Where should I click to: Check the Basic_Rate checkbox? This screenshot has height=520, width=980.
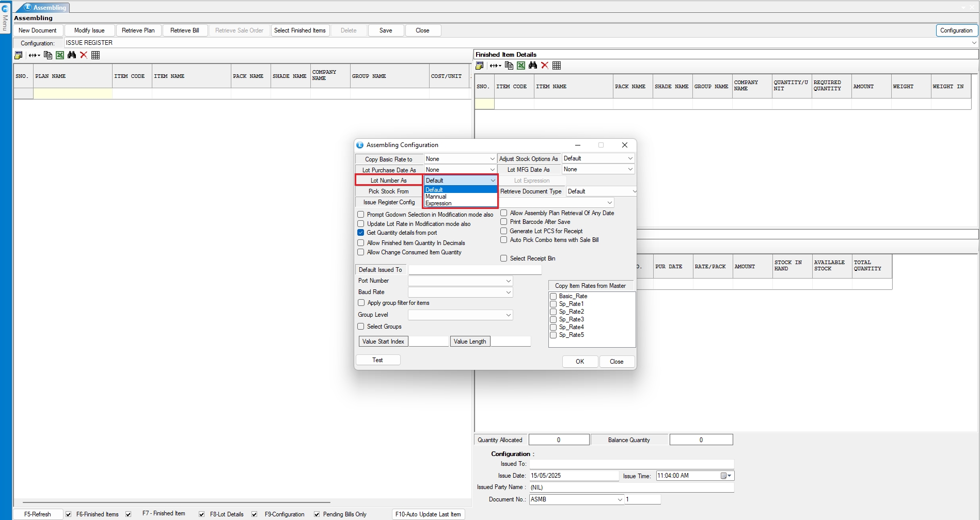pos(554,296)
